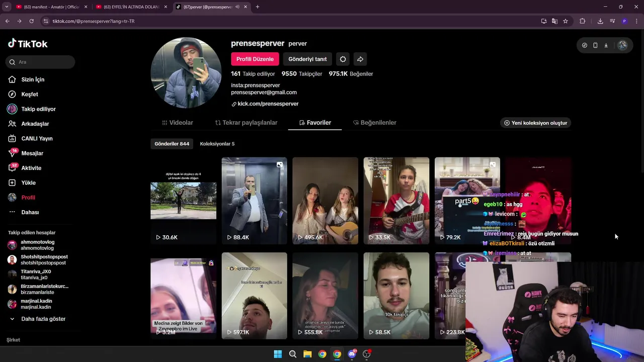644x362 pixels.
Task: Click the Yükle upload item
Action: (28, 183)
